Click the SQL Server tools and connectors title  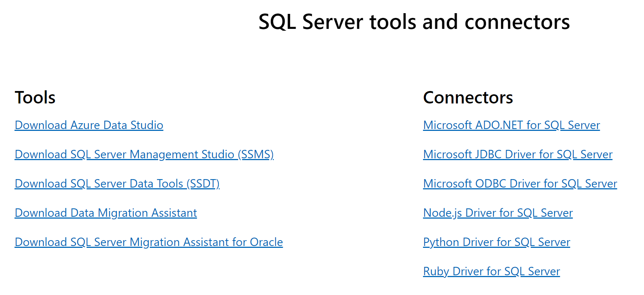click(414, 22)
